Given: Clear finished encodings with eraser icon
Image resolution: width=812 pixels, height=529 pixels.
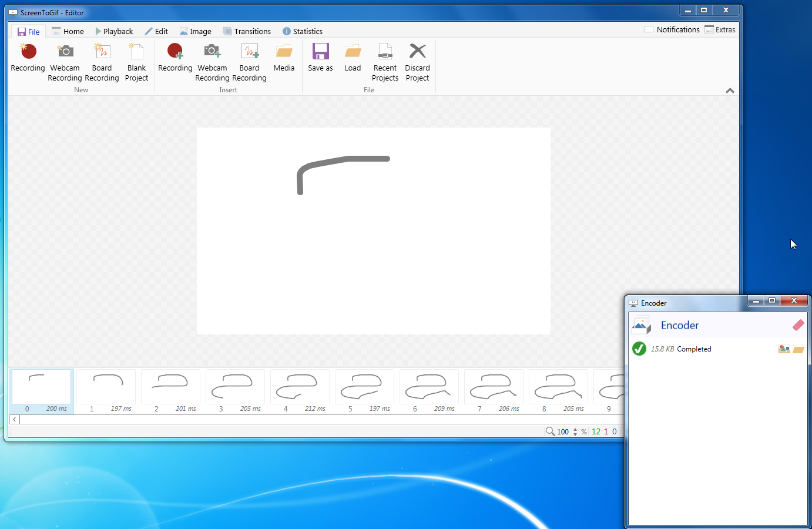Looking at the screenshot, I should click(x=798, y=325).
